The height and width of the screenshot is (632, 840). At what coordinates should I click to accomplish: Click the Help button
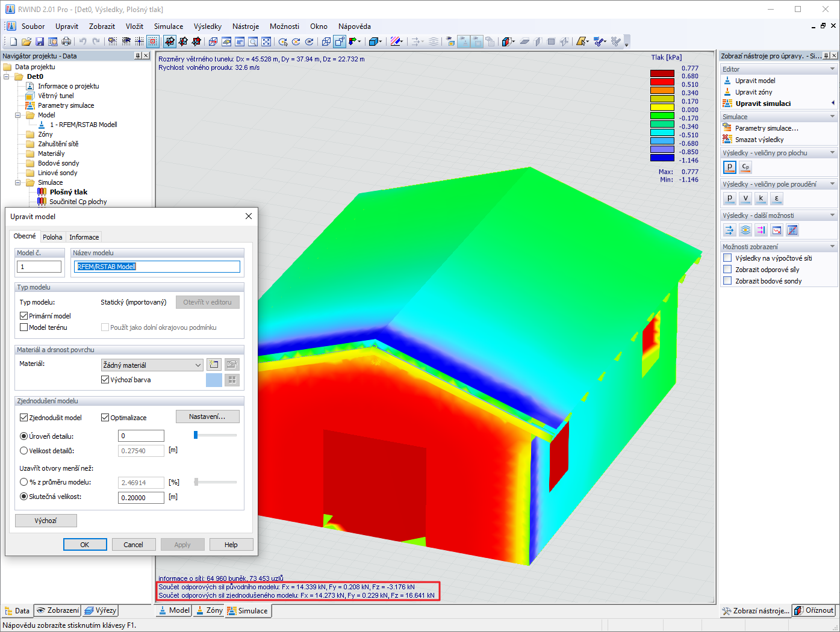(x=231, y=545)
